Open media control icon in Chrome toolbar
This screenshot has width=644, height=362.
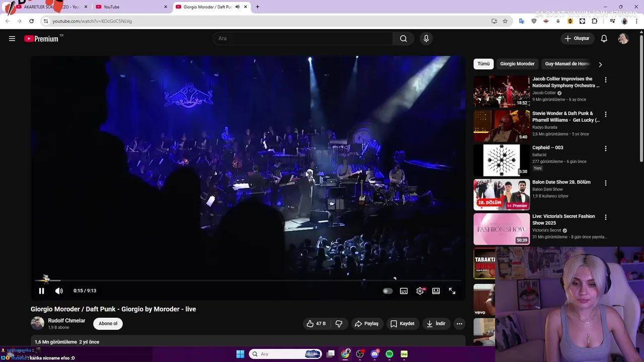612,21
